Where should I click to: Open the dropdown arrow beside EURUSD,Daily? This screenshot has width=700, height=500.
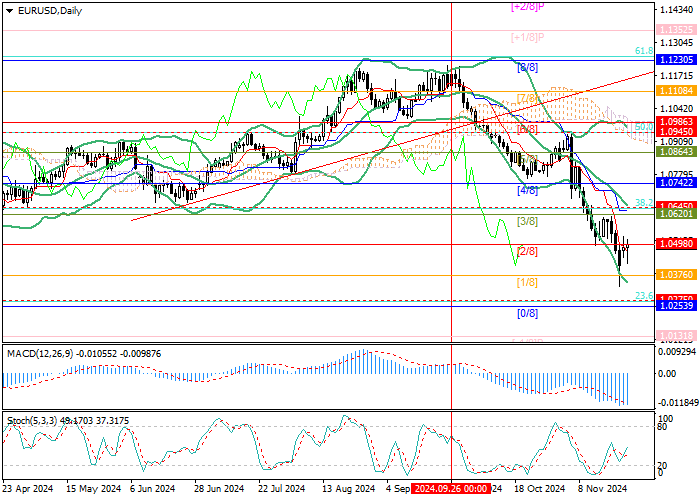[10, 11]
